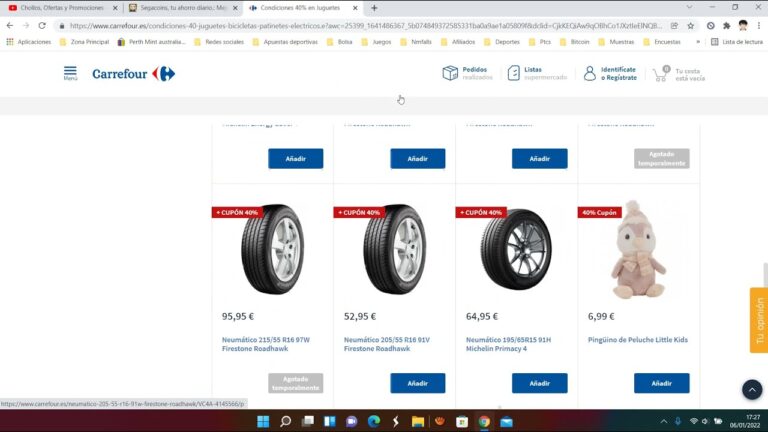Show hidden system tray icons
768x432 pixels.
(x=664, y=421)
